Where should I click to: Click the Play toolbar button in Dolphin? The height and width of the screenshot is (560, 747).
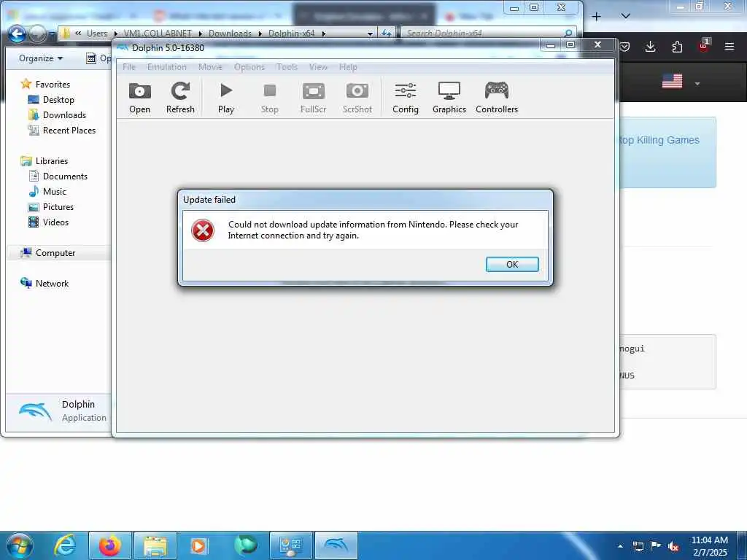[x=226, y=98]
